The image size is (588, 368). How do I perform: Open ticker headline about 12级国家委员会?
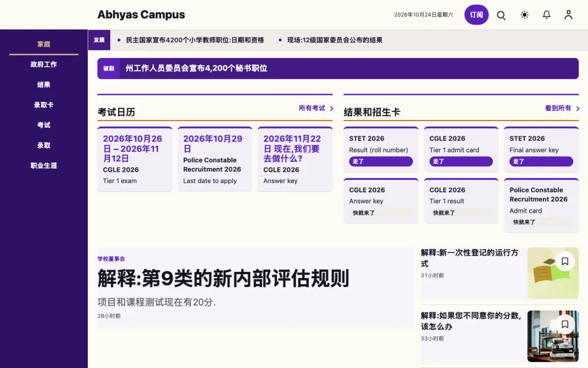335,40
